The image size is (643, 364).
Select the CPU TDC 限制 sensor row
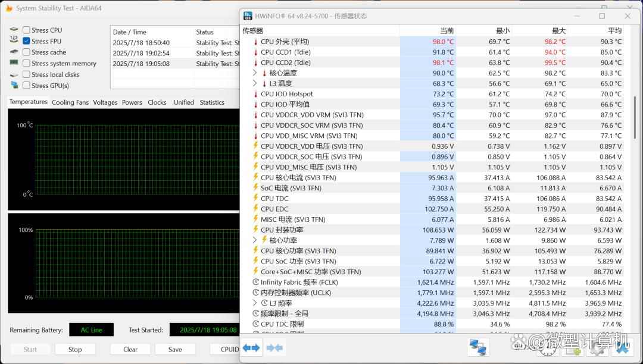pyautogui.click(x=432, y=324)
